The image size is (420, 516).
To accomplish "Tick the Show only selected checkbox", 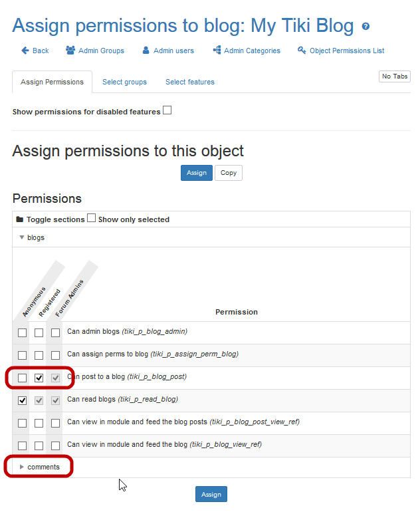I will (92, 219).
